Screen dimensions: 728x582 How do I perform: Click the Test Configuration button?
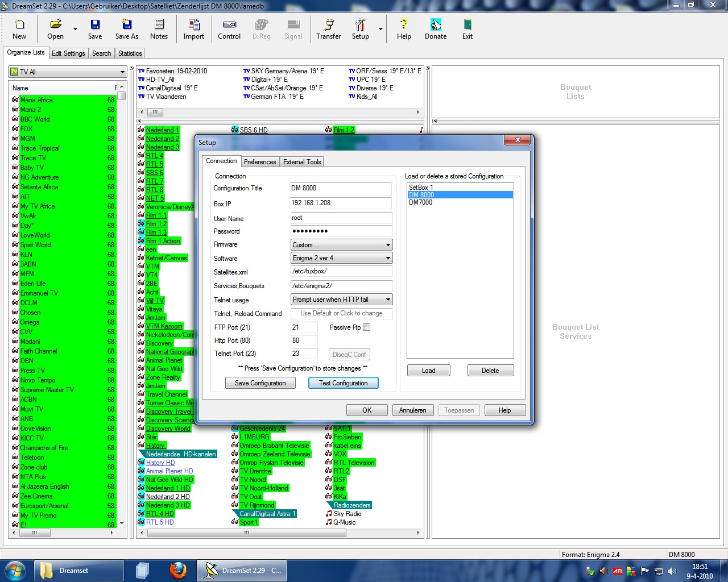pyautogui.click(x=344, y=383)
